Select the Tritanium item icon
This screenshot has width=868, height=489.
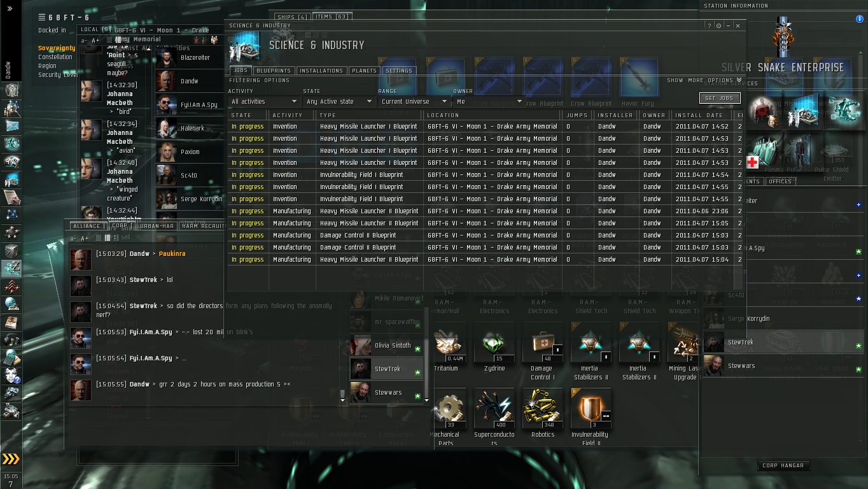coord(449,343)
